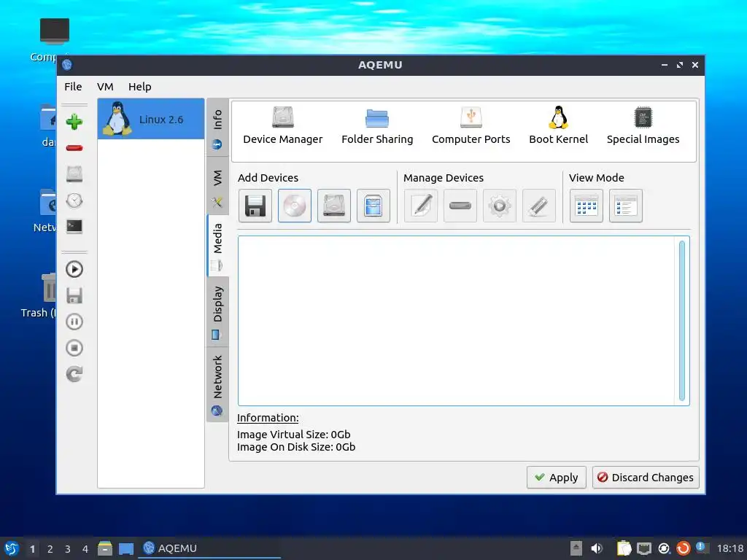The image size is (747, 560).
Task: Click the save VM state floppy icon
Action: [74, 296]
